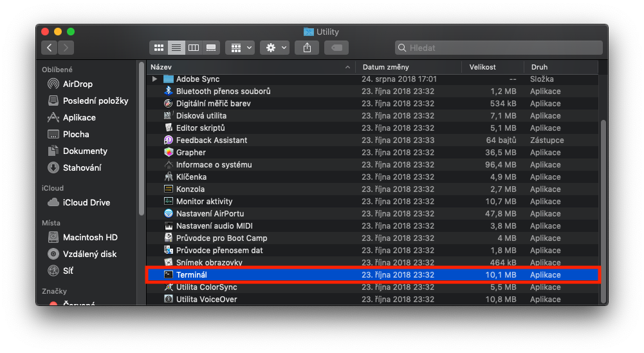The height and width of the screenshot is (353, 644).
Task: Open Aplikace in the sidebar
Action: (x=71, y=118)
